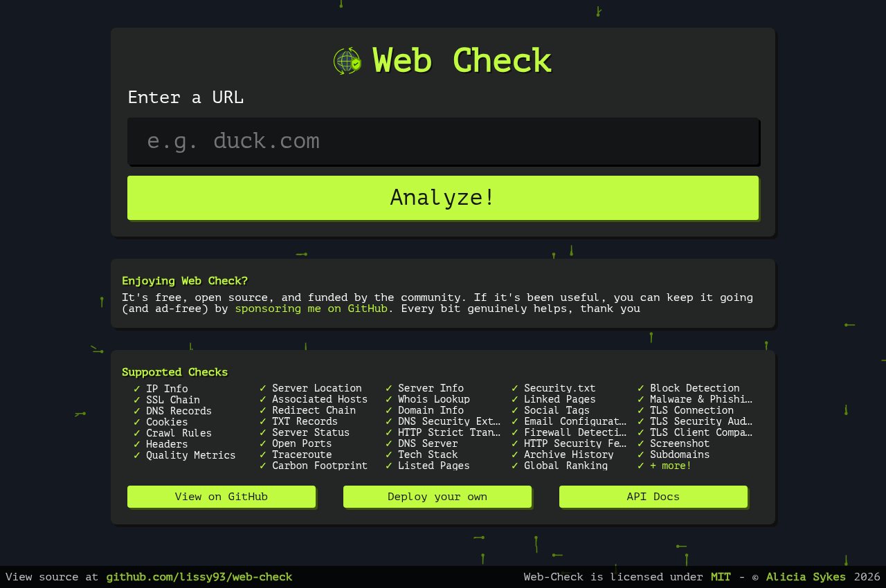
Task: Open the sponsoring me on GitHub link
Action: click(311, 309)
